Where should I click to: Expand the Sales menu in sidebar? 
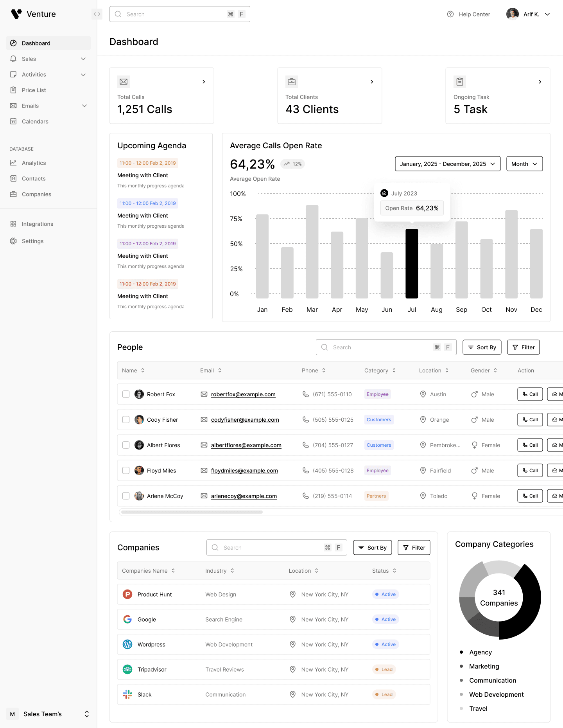[83, 59]
